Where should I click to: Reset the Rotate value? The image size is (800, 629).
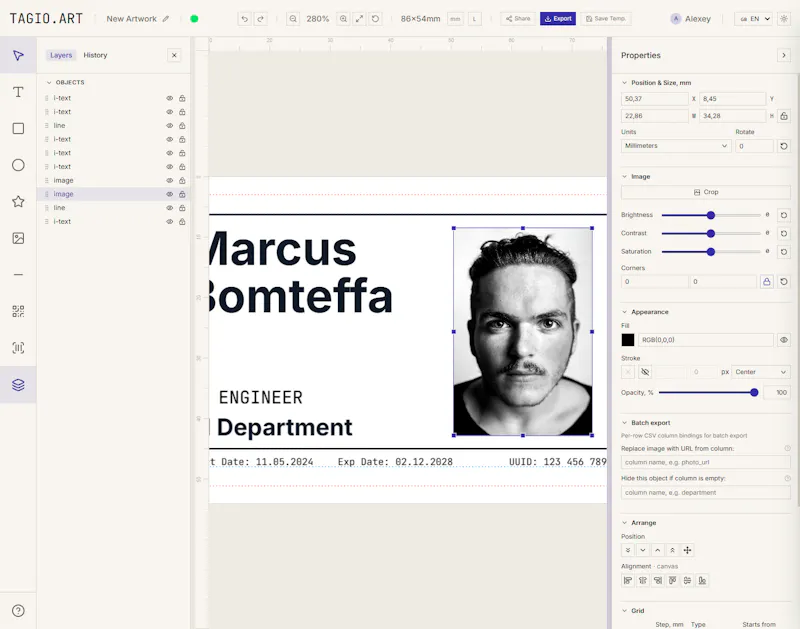[784, 146]
